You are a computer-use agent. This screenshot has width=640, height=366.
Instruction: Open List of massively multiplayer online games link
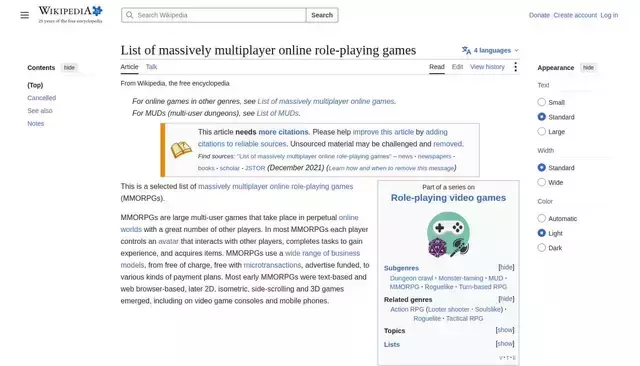pyautogui.click(x=326, y=101)
